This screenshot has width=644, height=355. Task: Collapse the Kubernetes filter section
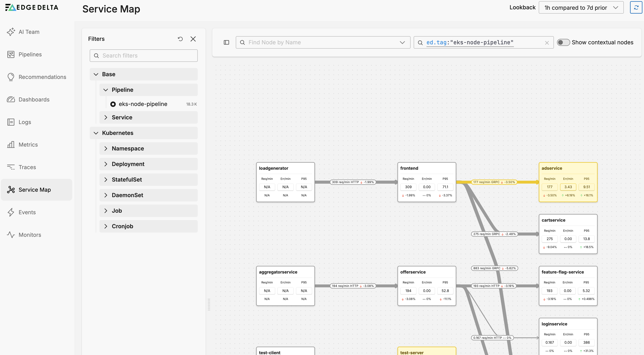point(96,133)
